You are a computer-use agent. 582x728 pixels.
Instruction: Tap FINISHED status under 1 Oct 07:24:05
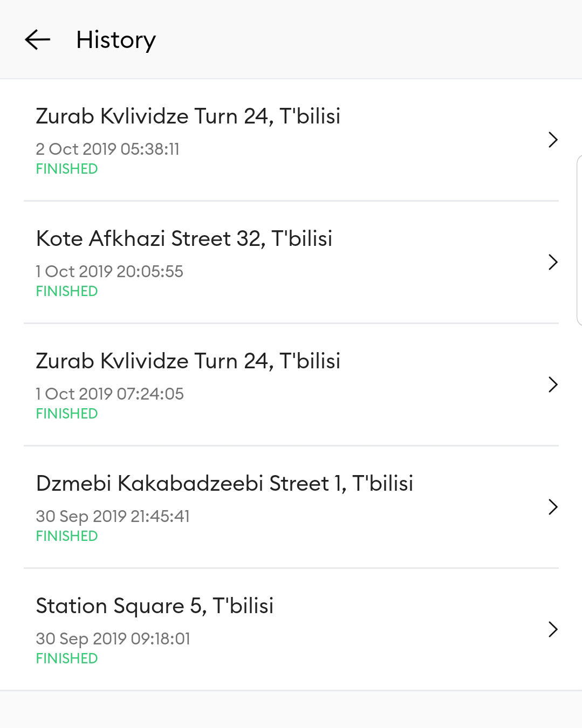click(67, 414)
